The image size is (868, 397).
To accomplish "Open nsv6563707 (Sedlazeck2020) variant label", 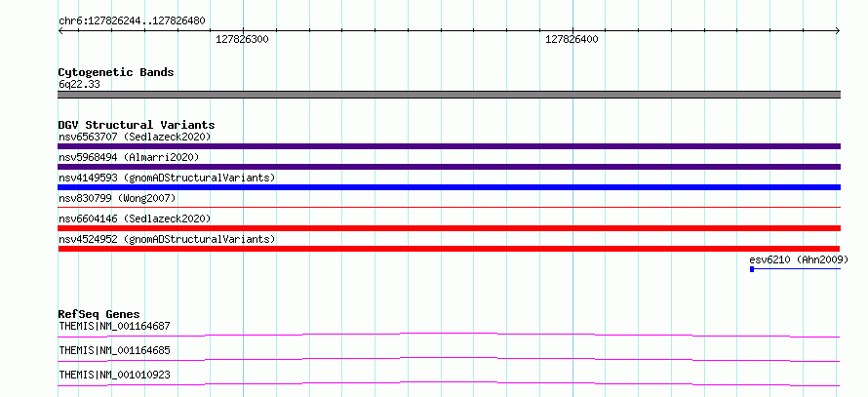I will (135, 137).
